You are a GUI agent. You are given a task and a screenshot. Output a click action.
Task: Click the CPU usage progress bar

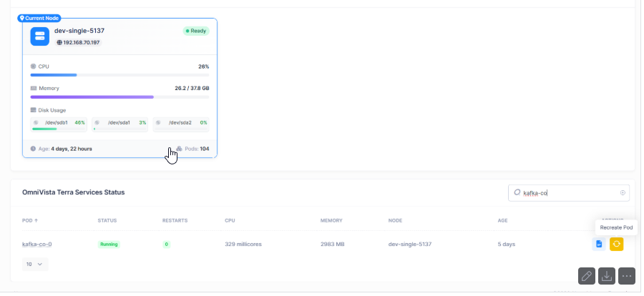[x=119, y=74]
